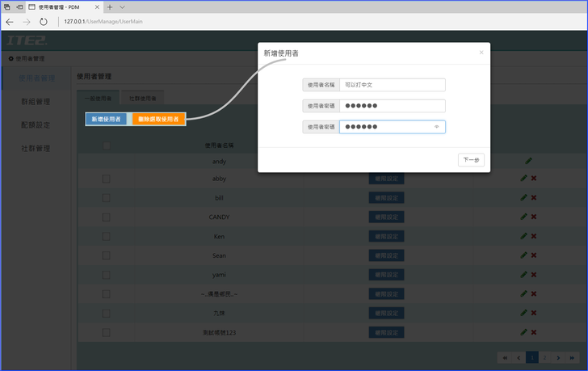The height and width of the screenshot is (371, 588).
Task: Check the yami row checkbox
Action: tap(106, 275)
